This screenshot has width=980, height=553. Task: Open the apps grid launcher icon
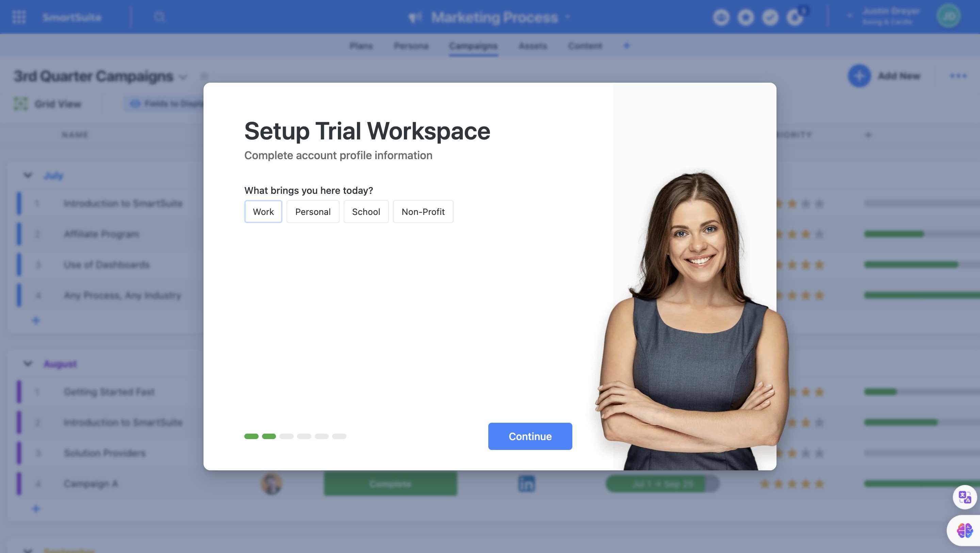(19, 17)
